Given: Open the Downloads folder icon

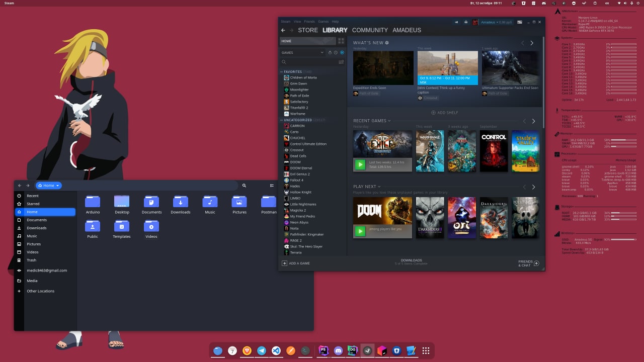Looking at the screenshot, I should tap(180, 202).
